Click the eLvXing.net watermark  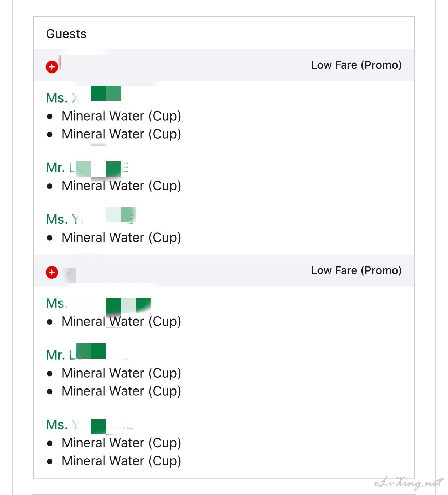tap(408, 483)
